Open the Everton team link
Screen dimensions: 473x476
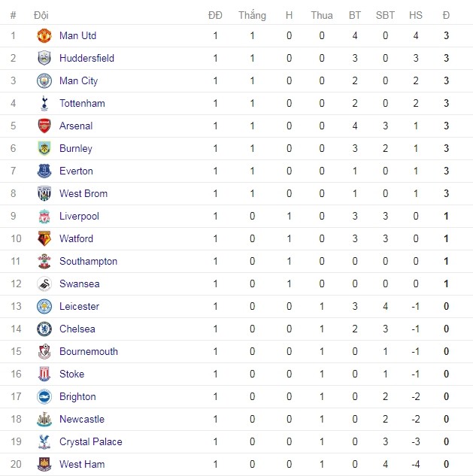tap(76, 171)
